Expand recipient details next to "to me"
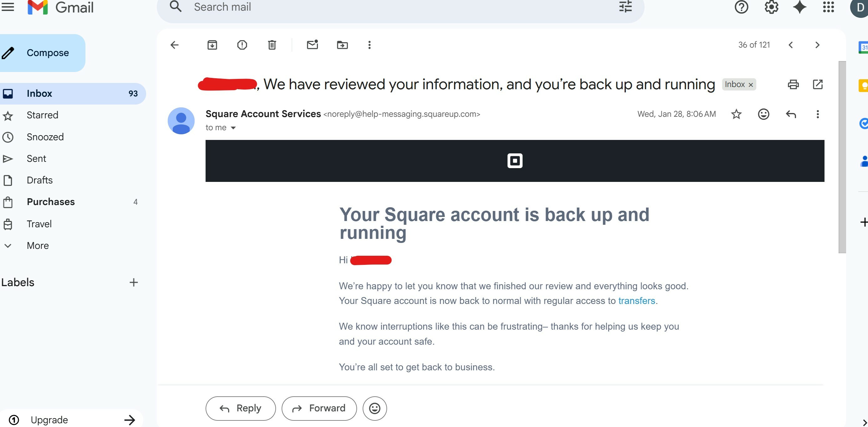The height and width of the screenshot is (427, 868). 233,128
